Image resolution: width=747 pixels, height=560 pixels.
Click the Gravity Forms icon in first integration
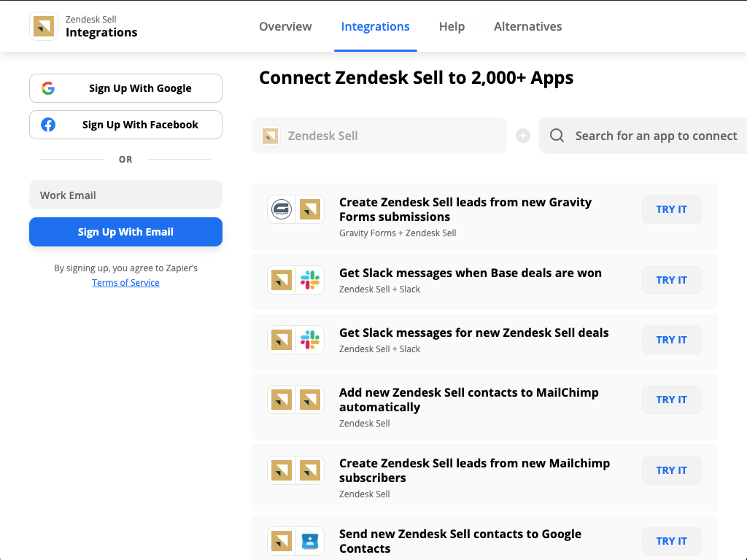click(x=282, y=210)
